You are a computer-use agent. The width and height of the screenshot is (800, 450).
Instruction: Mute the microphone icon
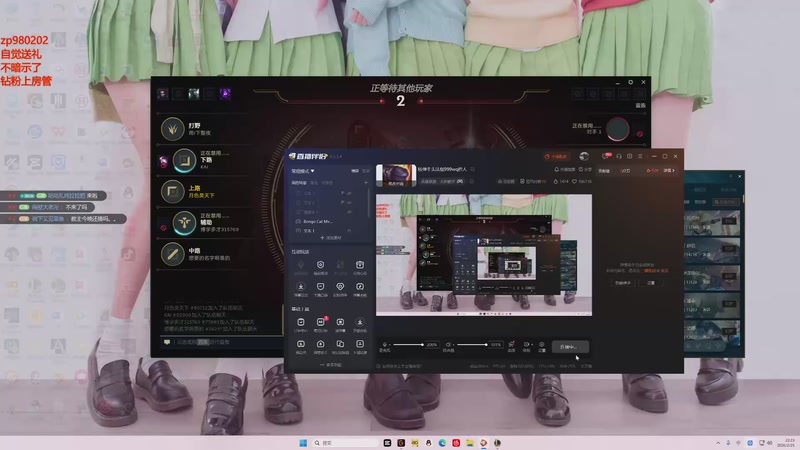(385, 345)
